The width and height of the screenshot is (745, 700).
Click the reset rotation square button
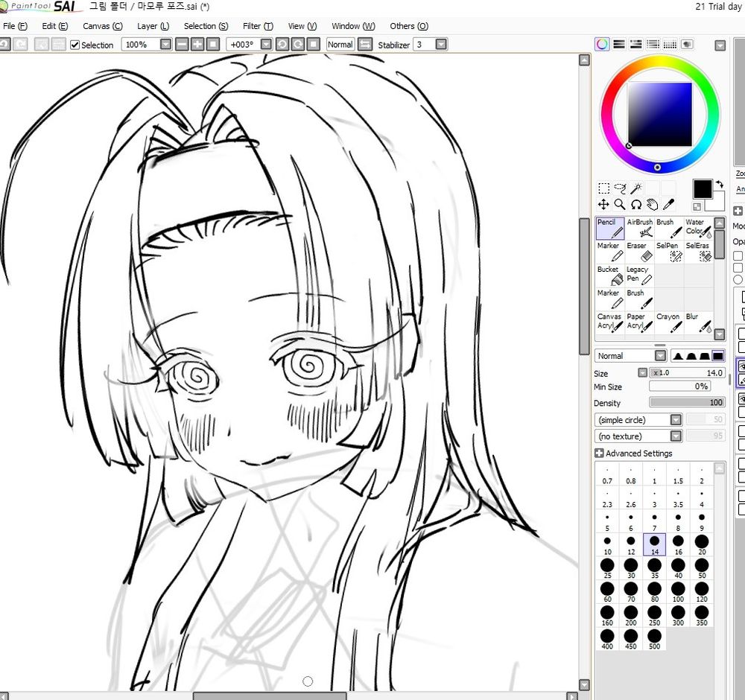point(313,45)
